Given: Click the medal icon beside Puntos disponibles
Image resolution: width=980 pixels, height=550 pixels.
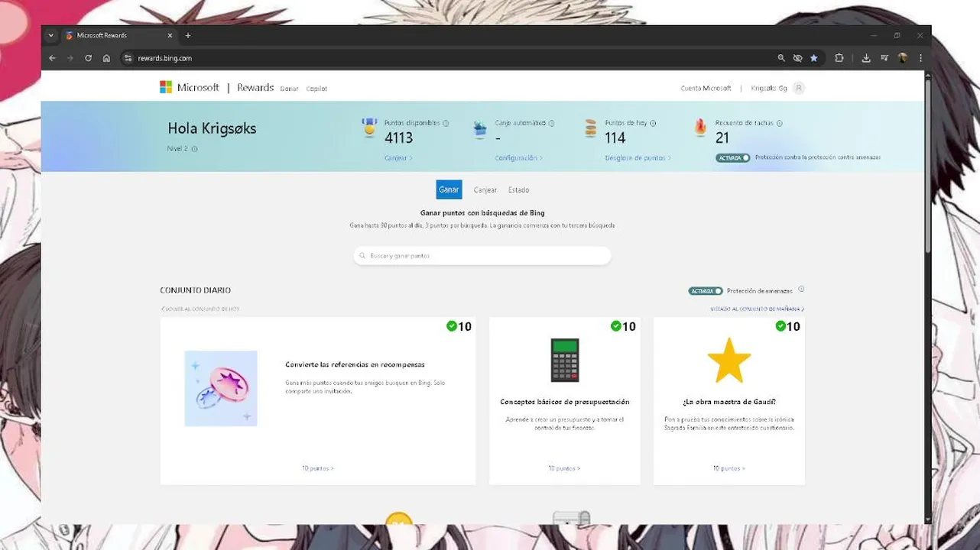Looking at the screenshot, I should tap(370, 128).
